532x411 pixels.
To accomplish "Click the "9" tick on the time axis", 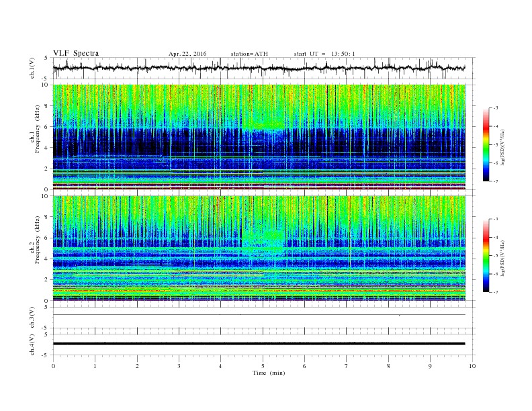I will [430, 366].
